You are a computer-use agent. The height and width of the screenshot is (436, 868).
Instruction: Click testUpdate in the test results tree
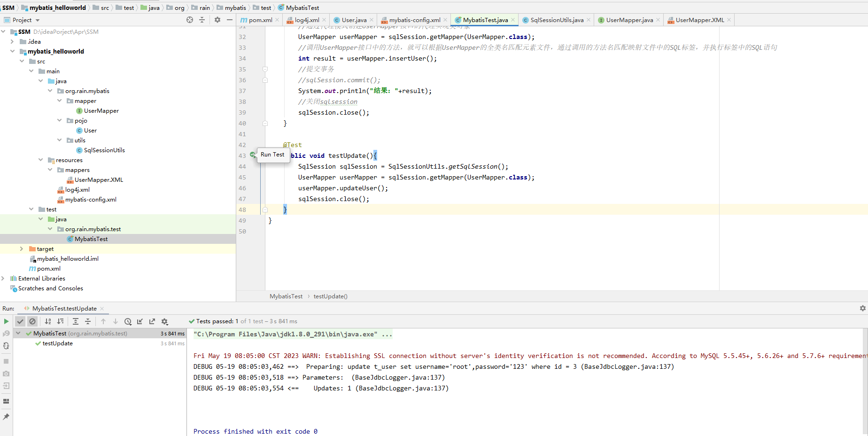57,343
